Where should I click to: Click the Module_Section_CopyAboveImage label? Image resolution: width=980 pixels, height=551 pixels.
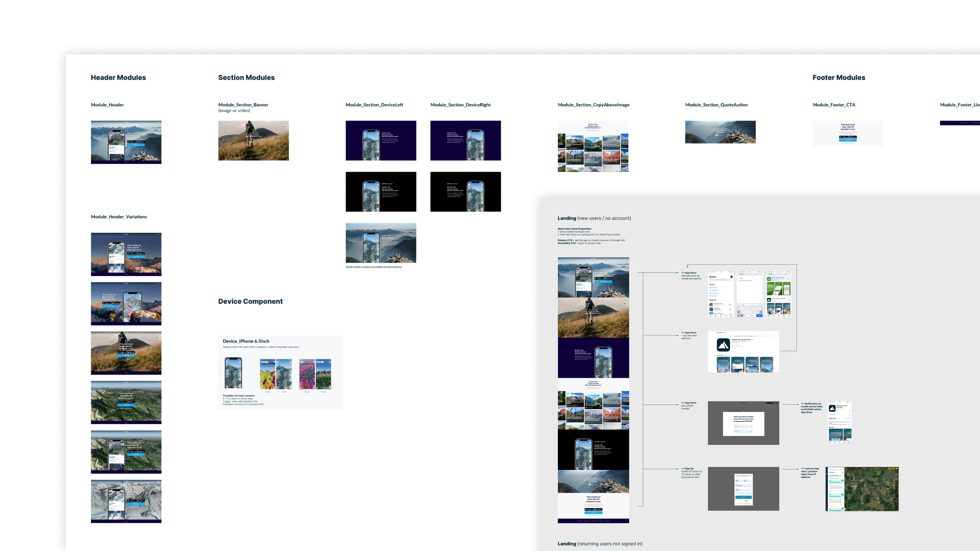pyautogui.click(x=593, y=105)
